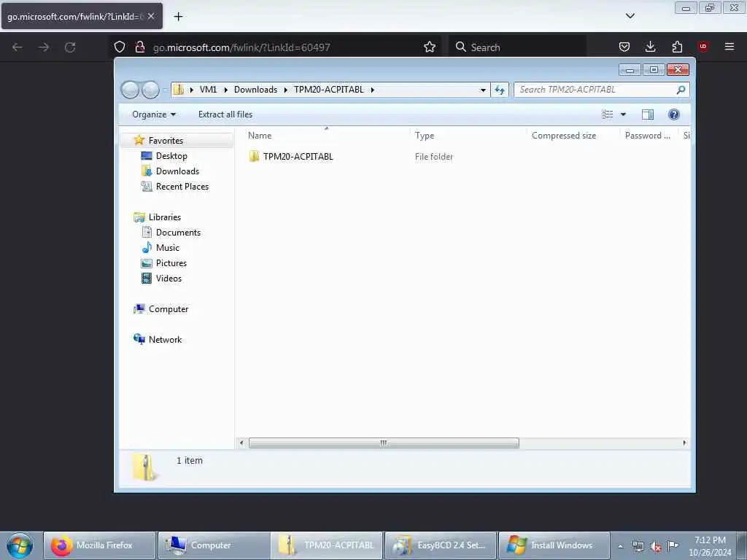Refresh the TPM20-ACPITABL folder view

click(x=499, y=90)
